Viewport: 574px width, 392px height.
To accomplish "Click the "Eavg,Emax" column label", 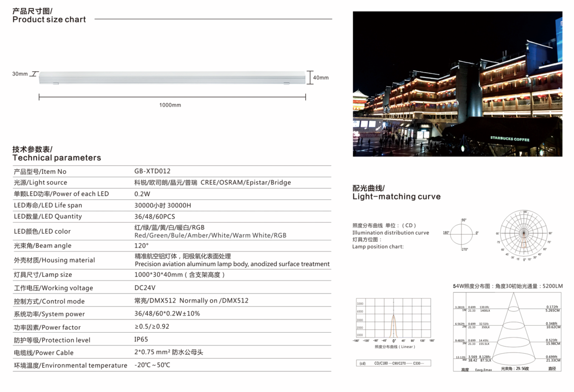I will click(x=484, y=370).
